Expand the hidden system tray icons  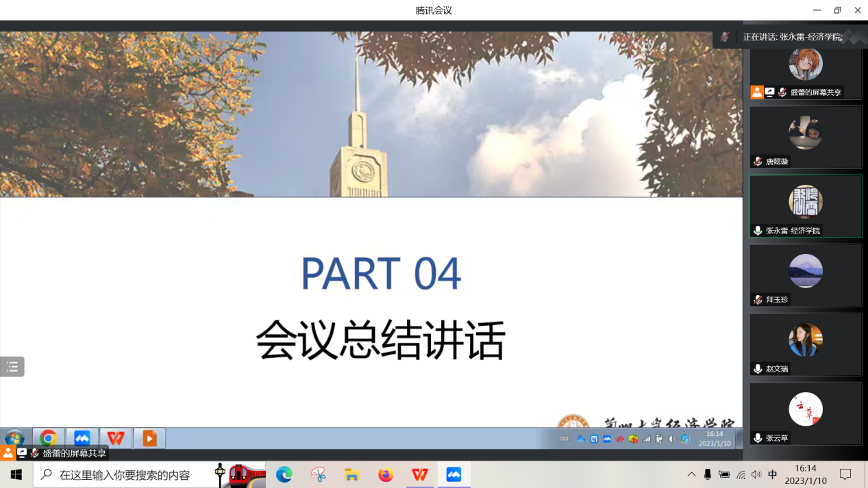pos(691,474)
